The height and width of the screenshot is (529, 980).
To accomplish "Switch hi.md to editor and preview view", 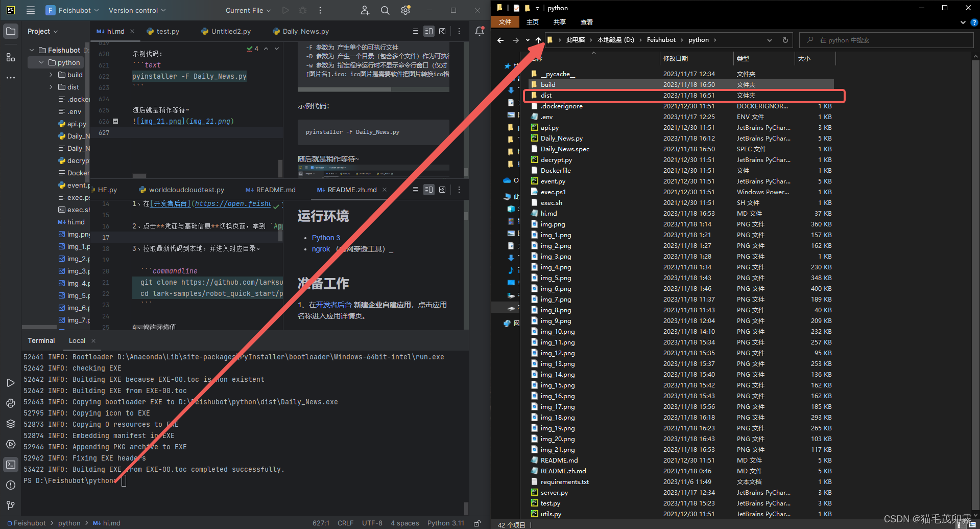I will pyautogui.click(x=429, y=31).
